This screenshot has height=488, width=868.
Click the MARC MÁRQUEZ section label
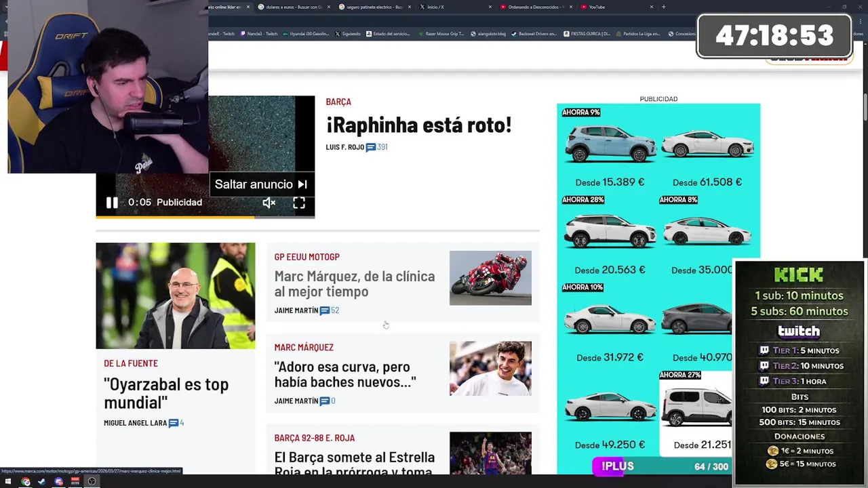[304, 347]
